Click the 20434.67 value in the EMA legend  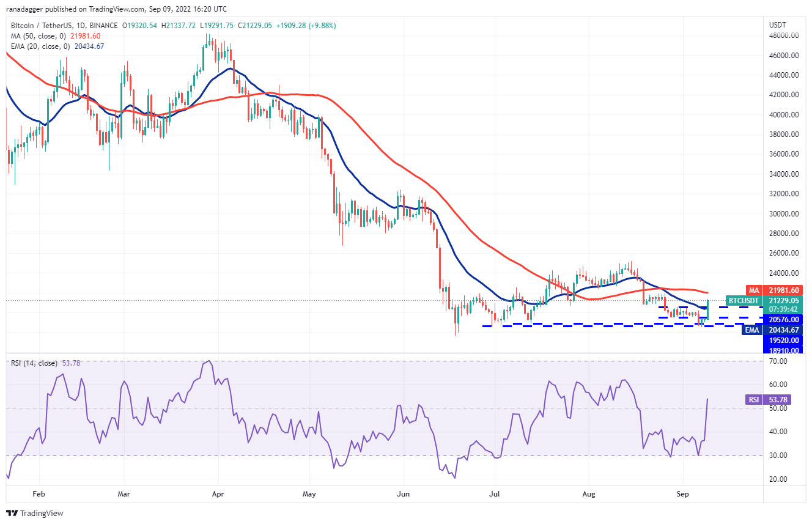tap(90, 46)
